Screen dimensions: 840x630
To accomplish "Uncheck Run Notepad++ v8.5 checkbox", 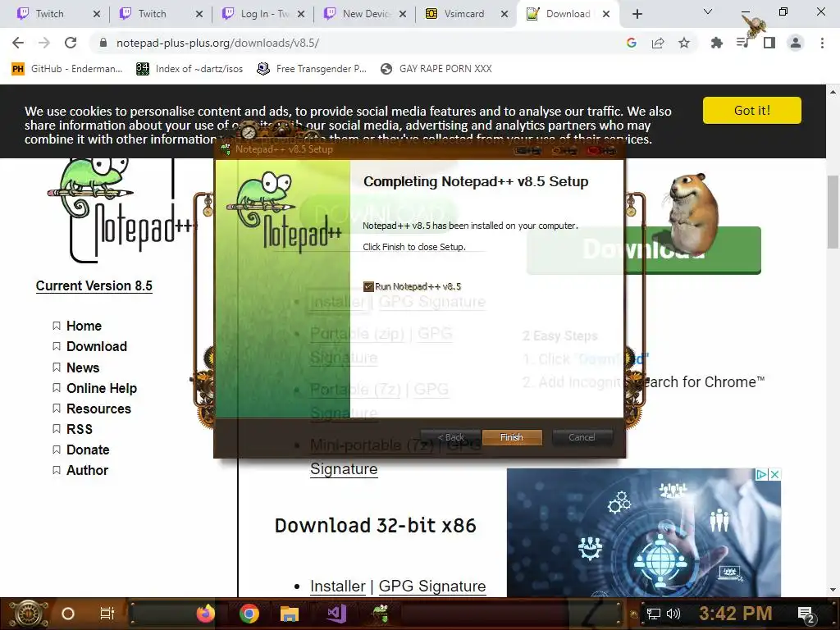I will click(x=368, y=286).
